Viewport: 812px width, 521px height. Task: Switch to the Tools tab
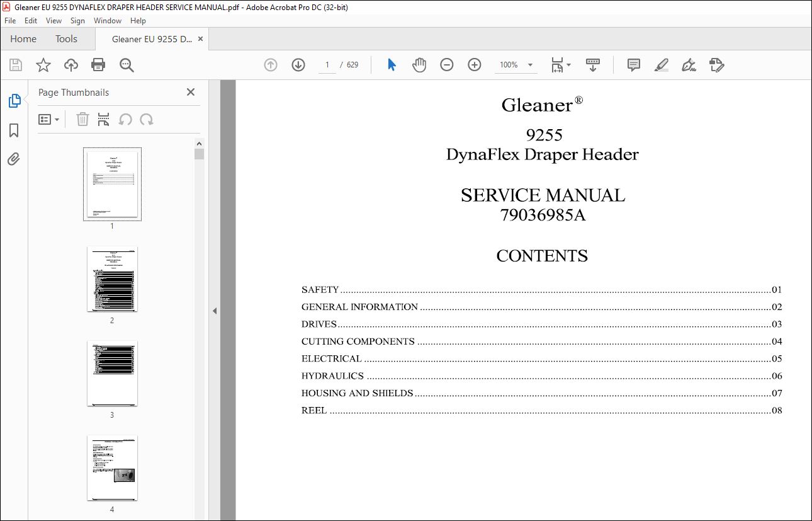click(66, 39)
